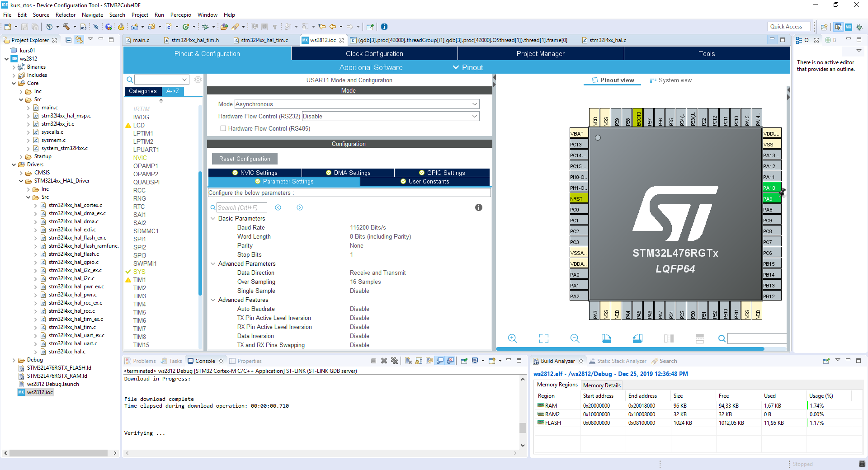Expand the Debug folder in project tree
Viewport: 868px width, 470px height.
coord(14,360)
